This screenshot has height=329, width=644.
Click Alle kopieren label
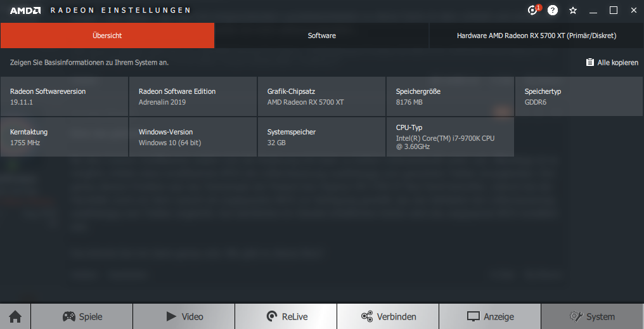pos(618,62)
